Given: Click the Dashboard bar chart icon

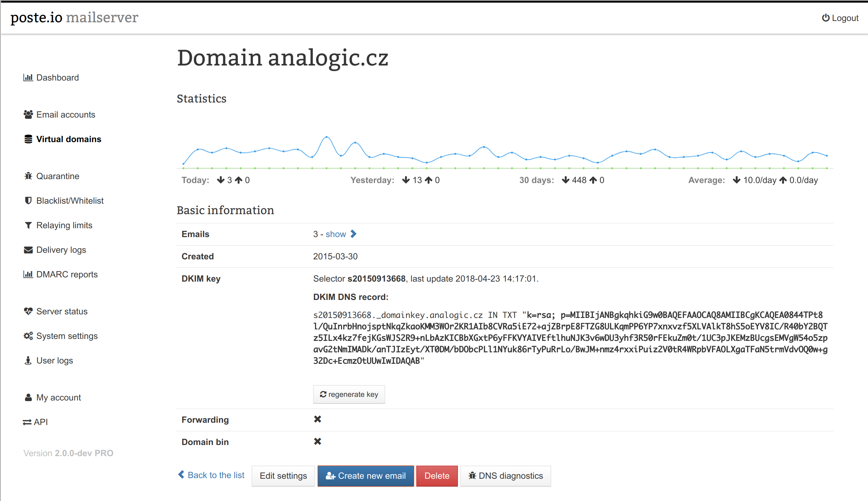Looking at the screenshot, I should tap(28, 77).
